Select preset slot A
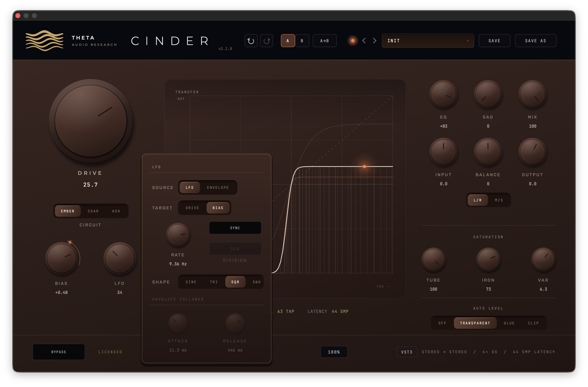588x387 pixels. pos(288,41)
